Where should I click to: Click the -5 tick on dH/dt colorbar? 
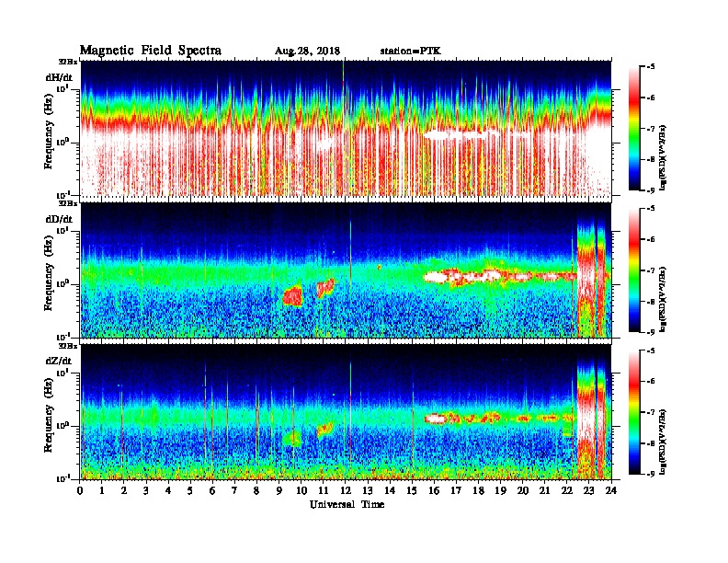(651, 67)
